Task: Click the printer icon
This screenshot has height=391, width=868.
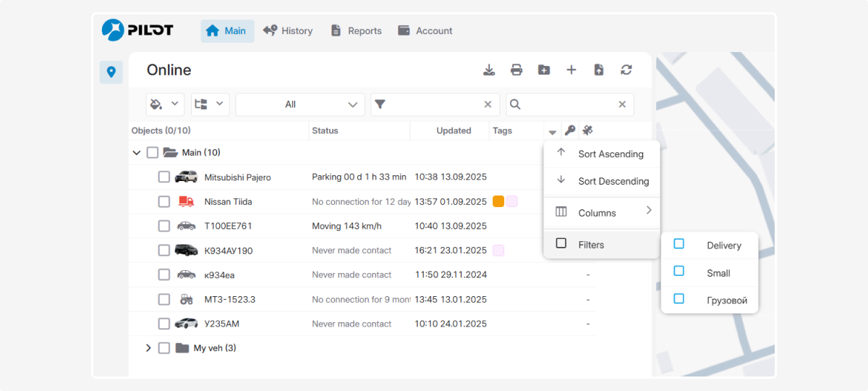Action: click(516, 70)
